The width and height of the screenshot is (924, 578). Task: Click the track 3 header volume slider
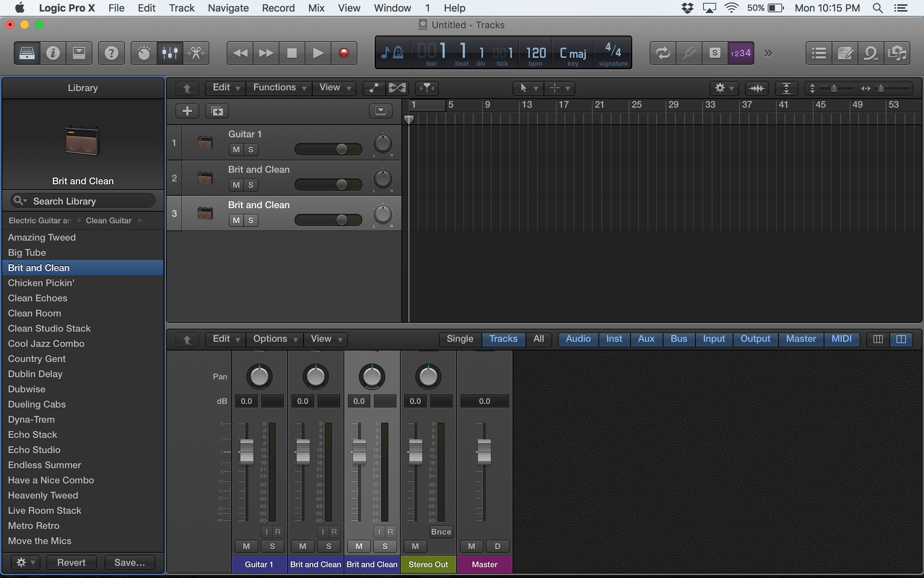328,220
